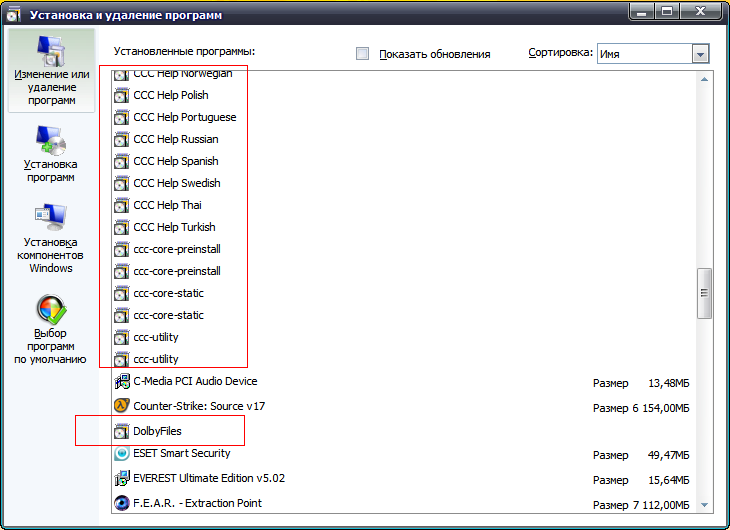This screenshot has height=530, width=730.
Task: Click the CCC Help Spanish installer icon
Action: [122, 161]
